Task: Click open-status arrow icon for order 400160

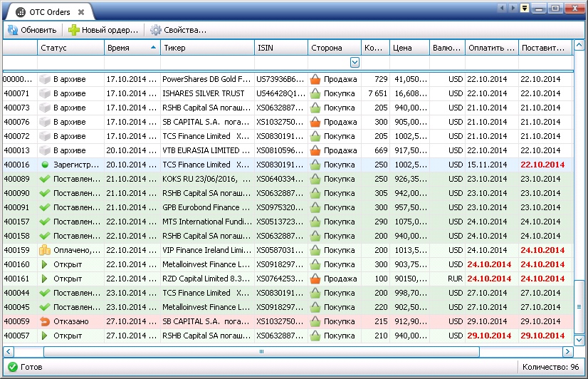Action: (44, 264)
